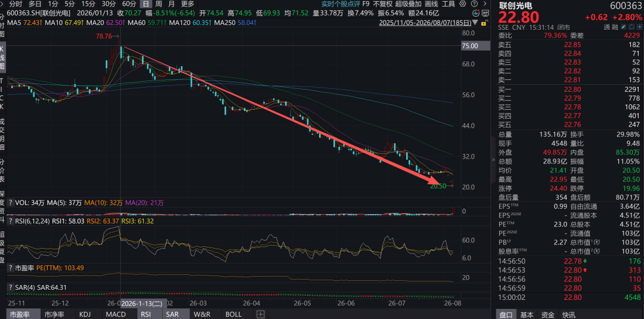Select 1分 one-minute period

53,4
